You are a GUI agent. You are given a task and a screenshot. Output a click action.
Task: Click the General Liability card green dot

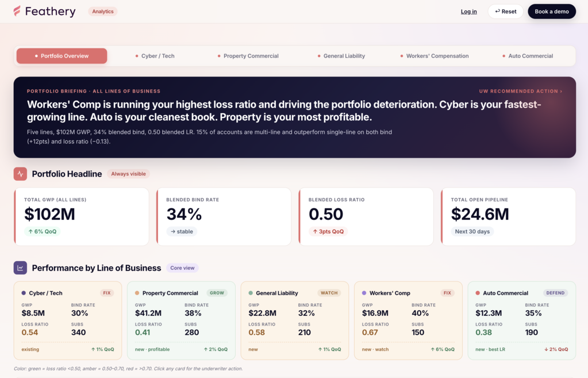pos(251,293)
